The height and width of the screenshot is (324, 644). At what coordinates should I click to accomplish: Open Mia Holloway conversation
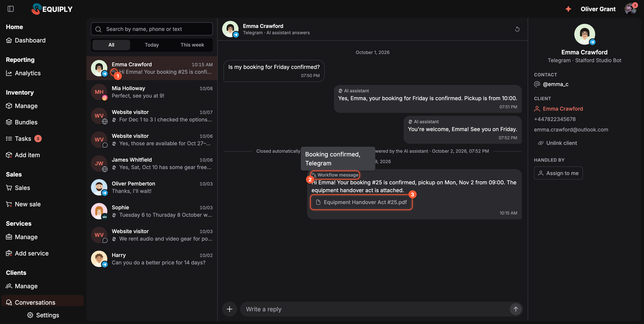tap(152, 92)
